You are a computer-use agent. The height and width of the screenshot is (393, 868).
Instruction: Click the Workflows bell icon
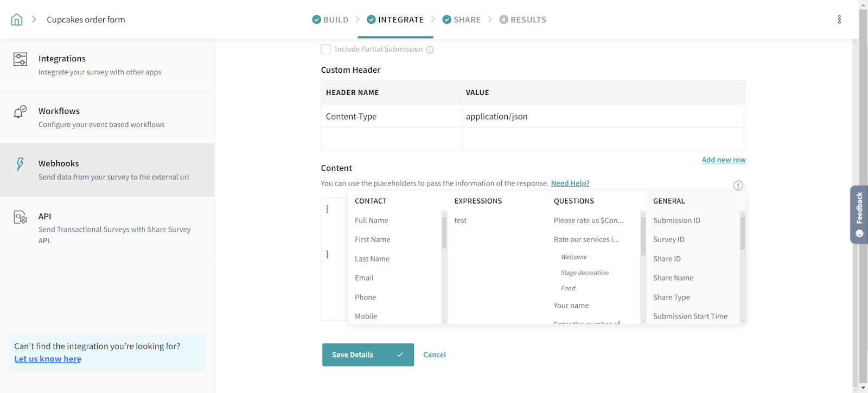[20, 112]
